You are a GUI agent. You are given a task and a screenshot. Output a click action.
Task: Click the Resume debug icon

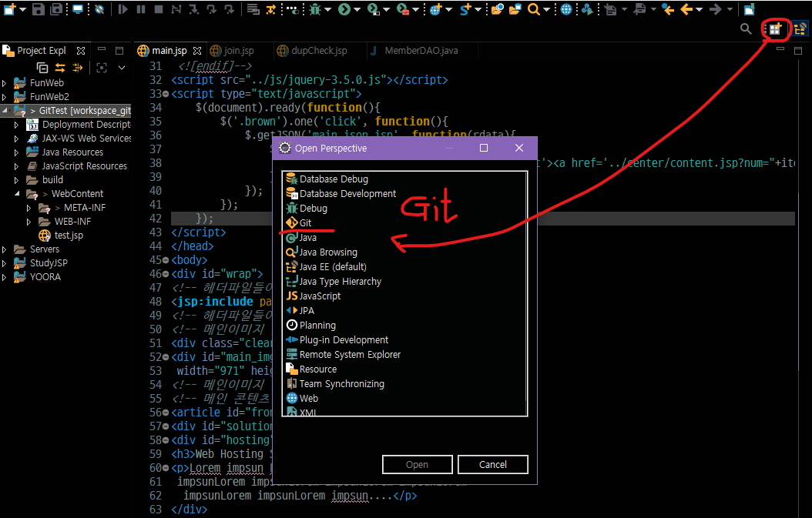122,8
